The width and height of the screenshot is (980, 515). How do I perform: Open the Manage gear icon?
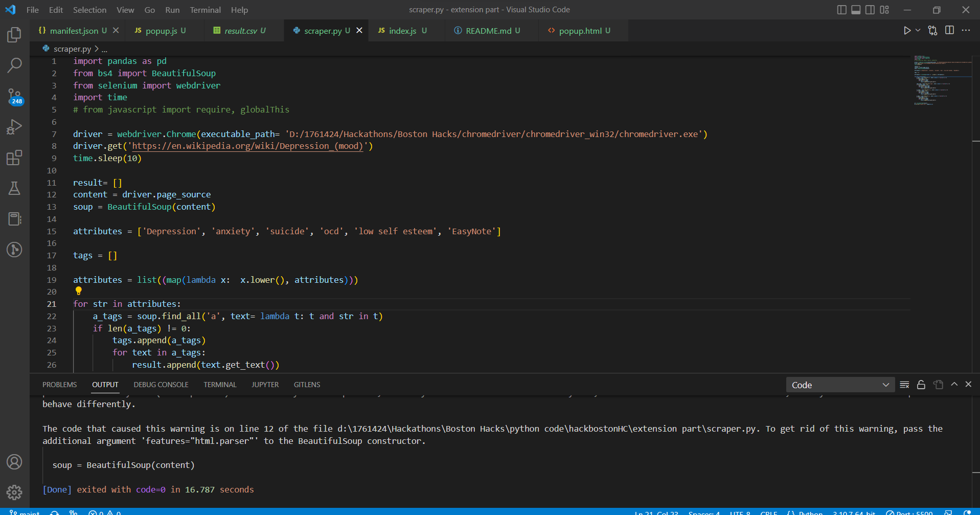pyautogui.click(x=14, y=492)
